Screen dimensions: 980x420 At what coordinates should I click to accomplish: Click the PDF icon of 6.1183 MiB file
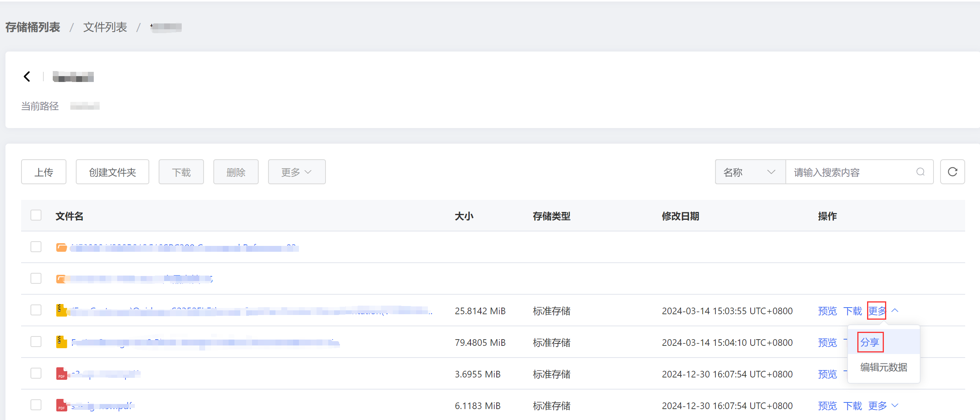(61, 405)
